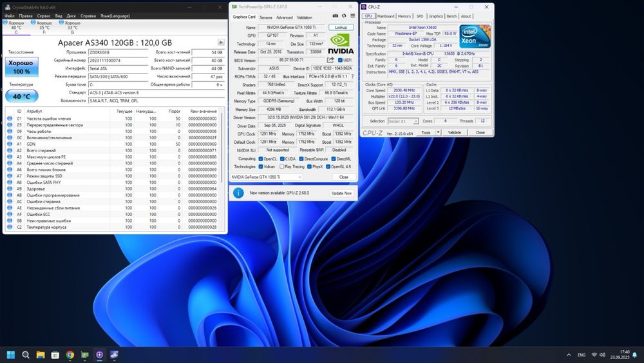This screenshot has height=363, width=644.
Task: Toggle OpenCL checkbox
Action: tap(260, 159)
